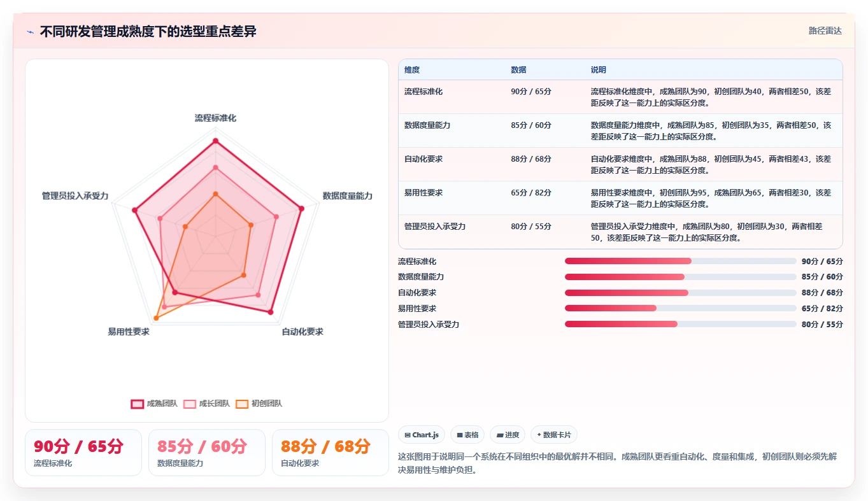Click the 数据度量能力 radar axis label

pos(348,196)
